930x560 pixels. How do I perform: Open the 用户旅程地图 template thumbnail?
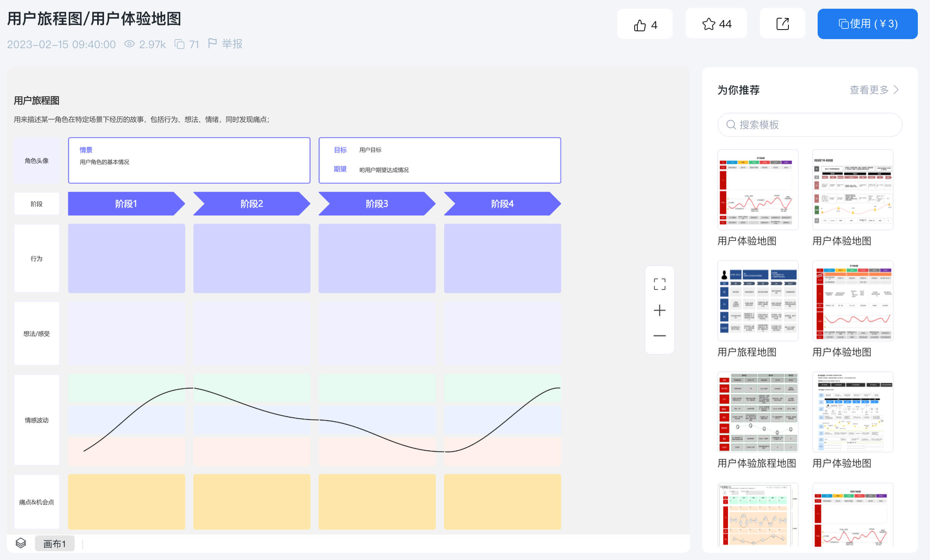click(x=758, y=301)
